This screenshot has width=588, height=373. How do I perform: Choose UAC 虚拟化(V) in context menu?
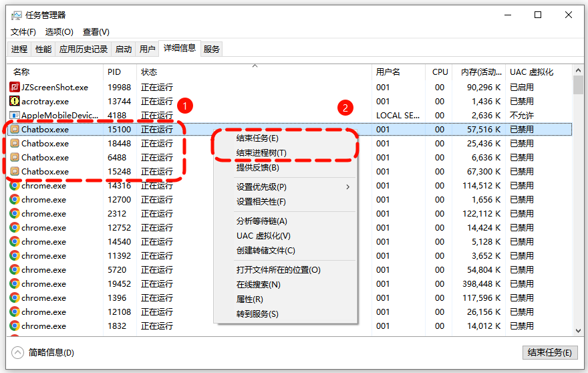click(263, 236)
